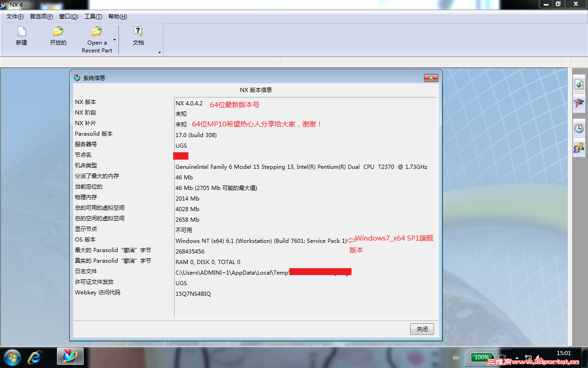Select the value 268435456
588x368 pixels.
(x=190, y=252)
